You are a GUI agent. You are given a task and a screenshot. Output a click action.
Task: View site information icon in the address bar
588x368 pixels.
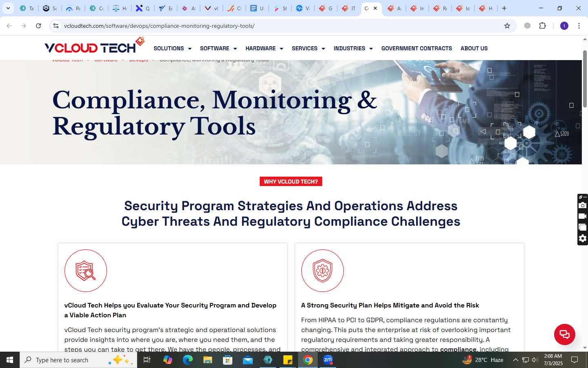pos(56,26)
